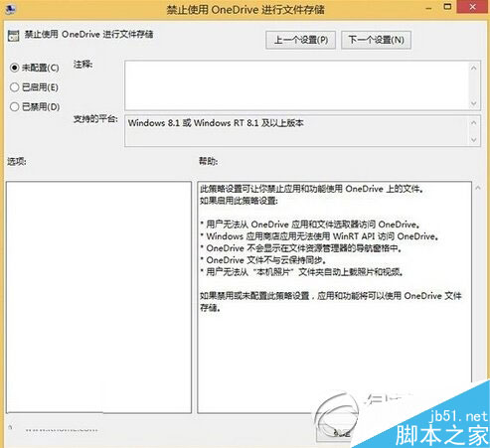Click the window icon in the title bar
Viewport: 490px width, 448px height.
pyautogui.click(x=10, y=9)
